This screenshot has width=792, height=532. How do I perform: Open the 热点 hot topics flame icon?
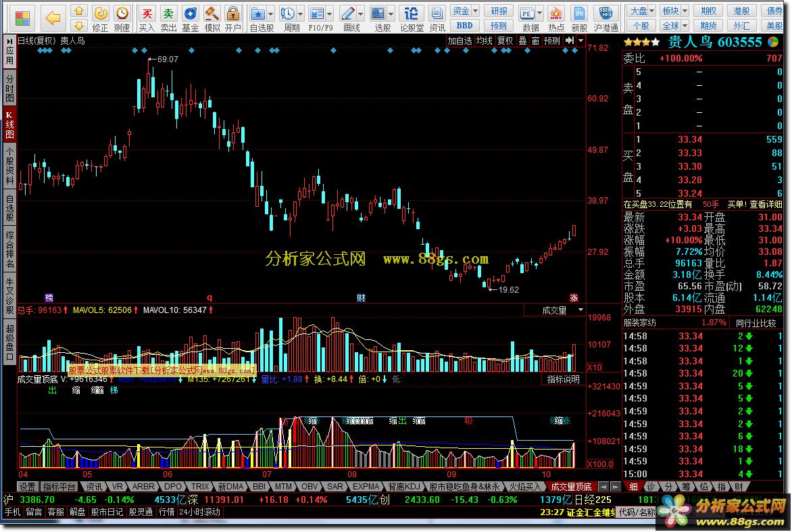(x=556, y=14)
